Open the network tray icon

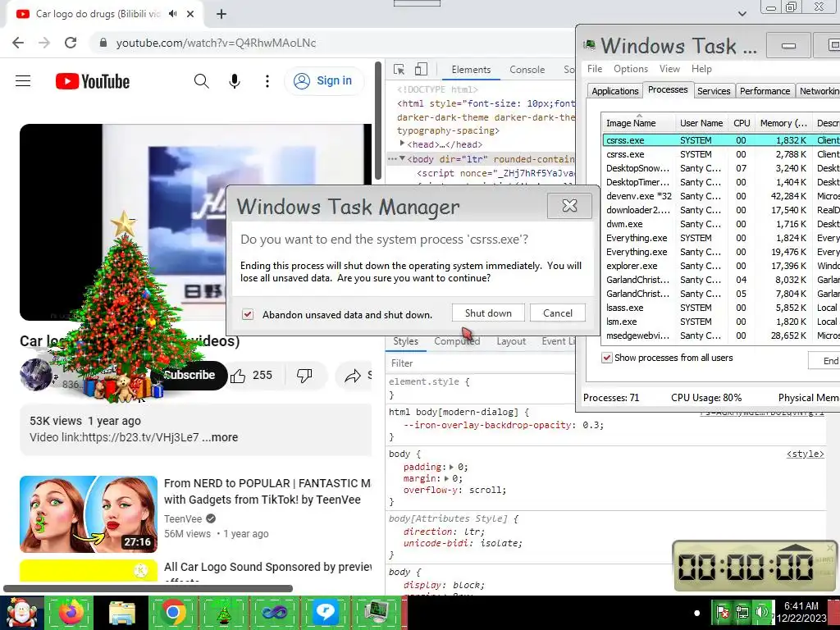pyautogui.click(x=742, y=612)
